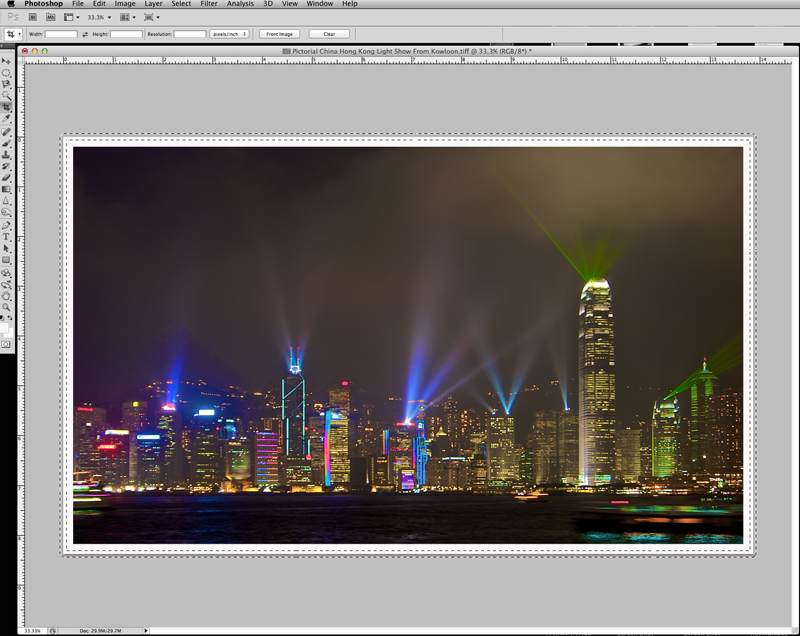The image size is (800, 636).
Task: Toggle Quick Mask mode in toolbox
Action: coord(6,344)
